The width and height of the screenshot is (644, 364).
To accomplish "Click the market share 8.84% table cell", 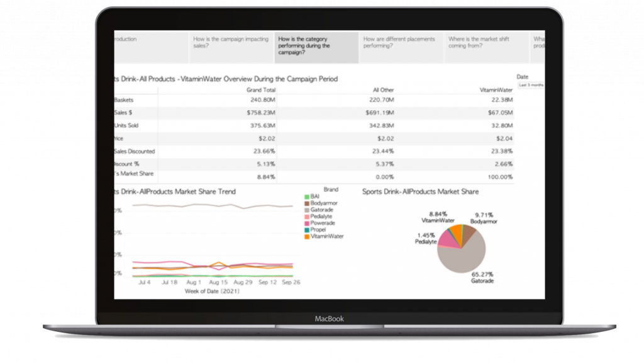I will click(266, 177).
